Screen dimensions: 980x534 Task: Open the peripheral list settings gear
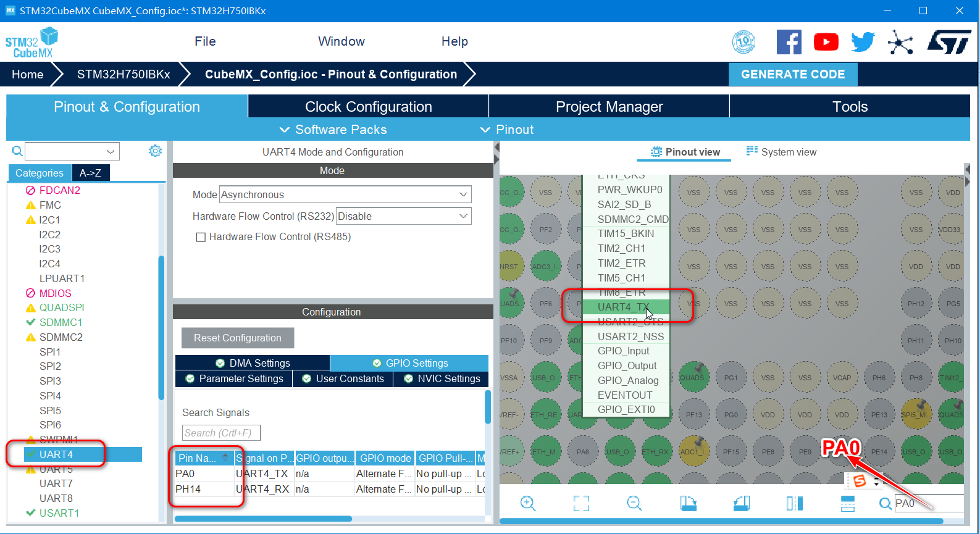155,151
